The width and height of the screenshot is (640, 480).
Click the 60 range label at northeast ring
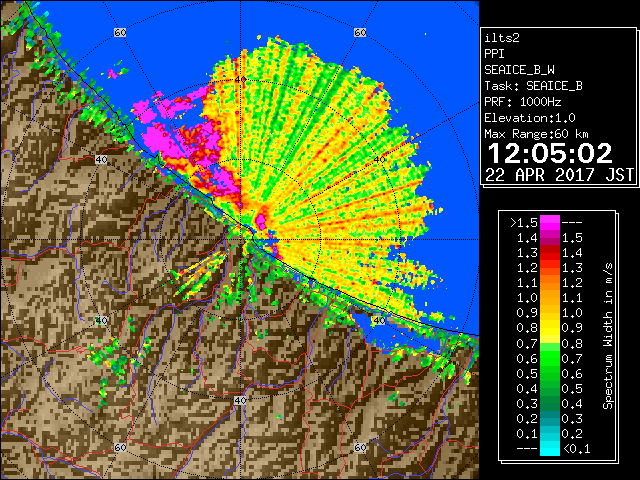click(360, 32)
